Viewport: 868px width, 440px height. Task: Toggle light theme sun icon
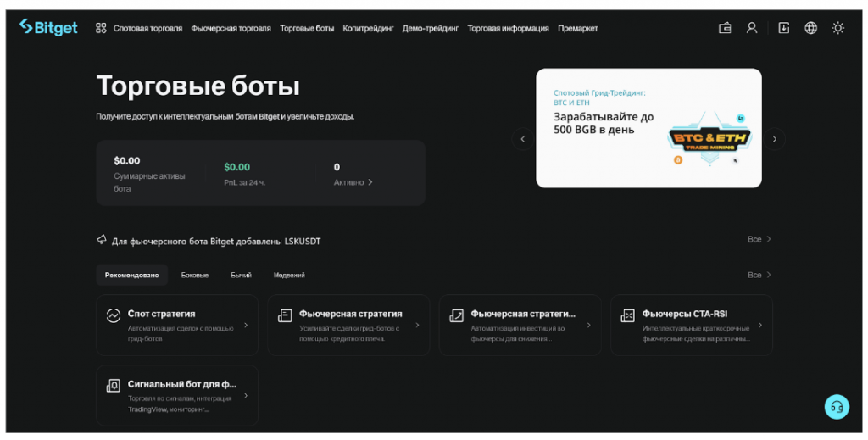[837, 28]
